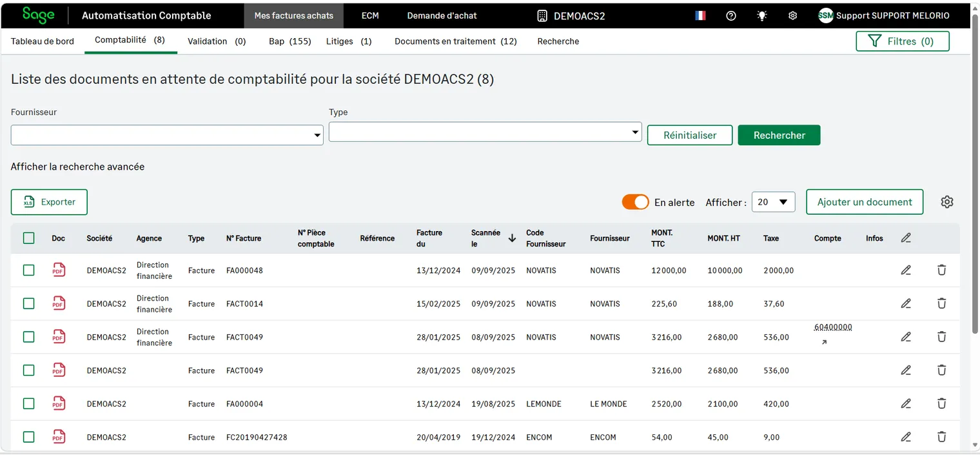Screen dimensions: 980x455
Task: Export list with Exporter button
Action: click(x=49, y=202)
